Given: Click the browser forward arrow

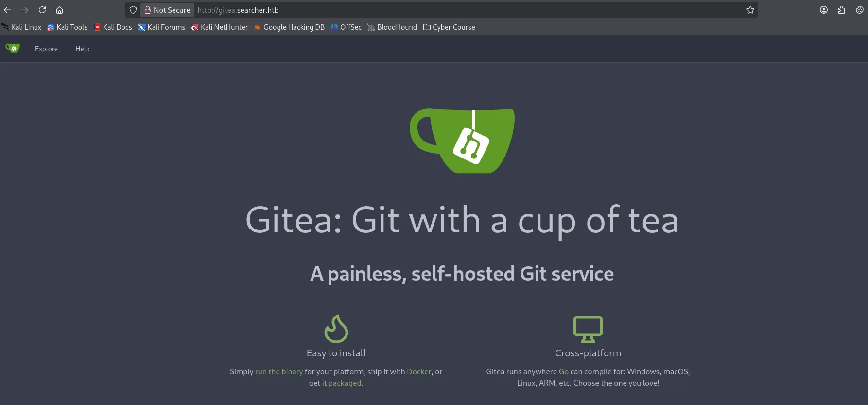Looking at the screenshot, I should tap(25, 10).
